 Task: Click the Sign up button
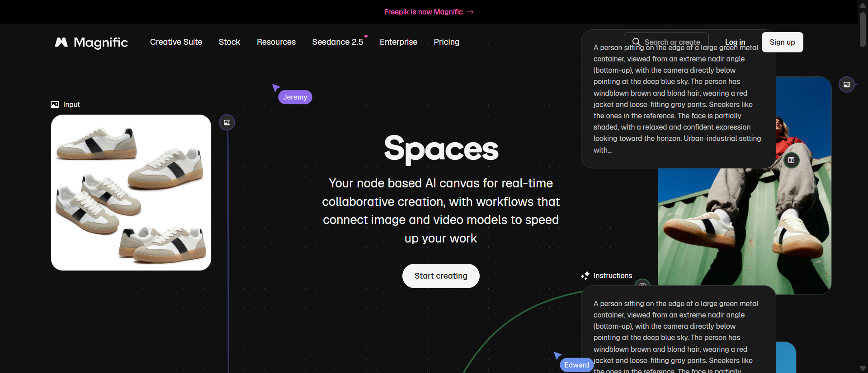click(x=783, y=42)
